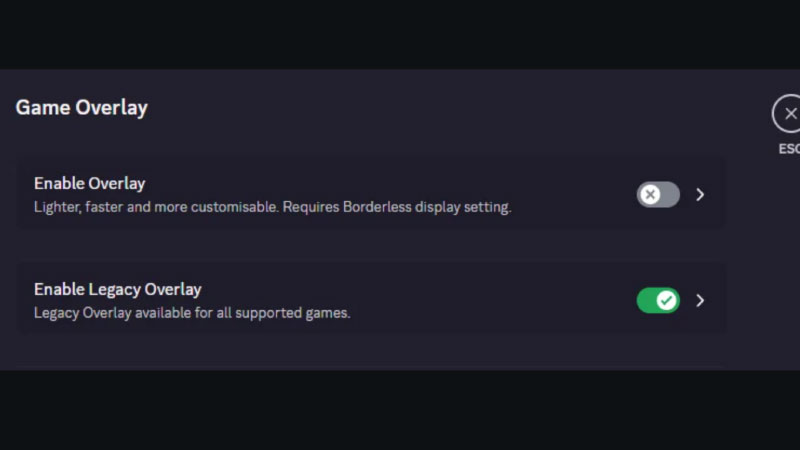Image resolution: width=800 pixels, height=450 pixels.
Task: Click the Enable Overlay title text
Action: click(x=89, y=183)
